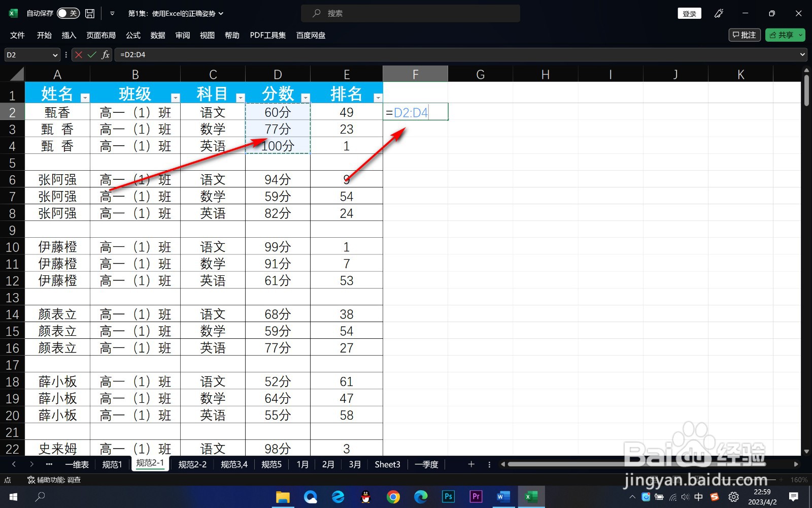This screenshot has height=508, width=812.
Task: Select column G header
Action: point(480,74)
